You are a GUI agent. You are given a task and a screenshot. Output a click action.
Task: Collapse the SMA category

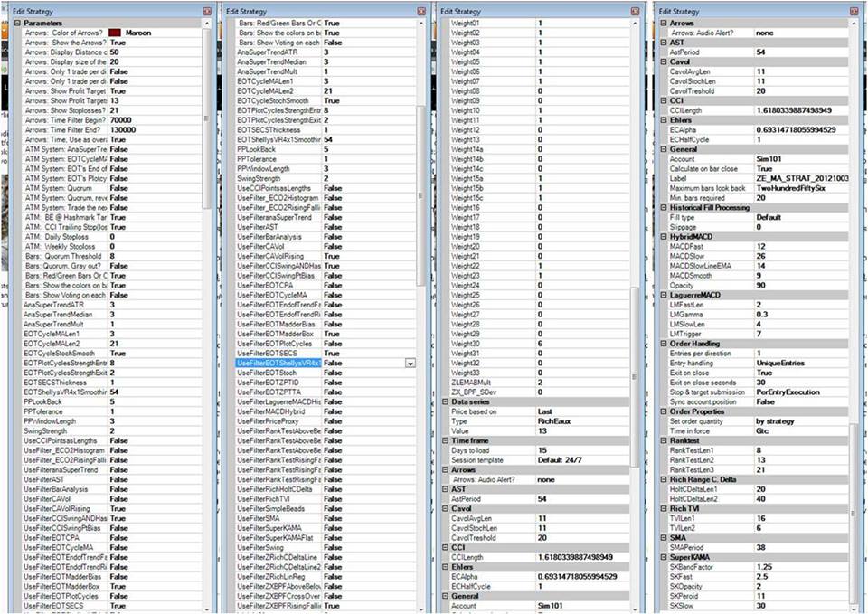click(664, 538)
